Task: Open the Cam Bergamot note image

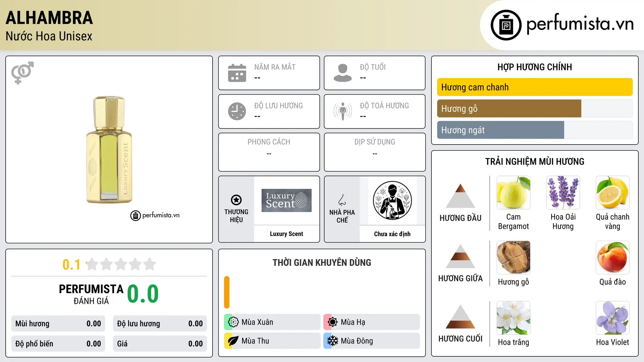Action: (x=514, y=193)
